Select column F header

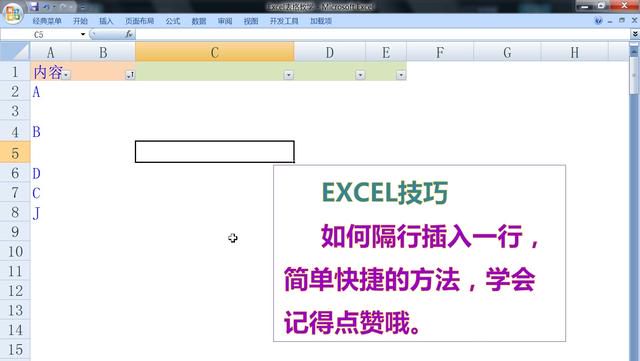(x=440, y=52)
